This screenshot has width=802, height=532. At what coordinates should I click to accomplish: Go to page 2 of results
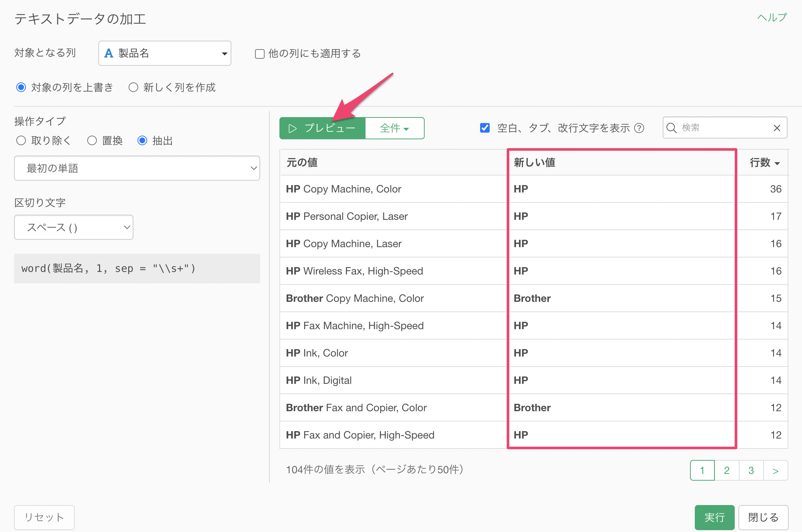click(x=727, y=470)
